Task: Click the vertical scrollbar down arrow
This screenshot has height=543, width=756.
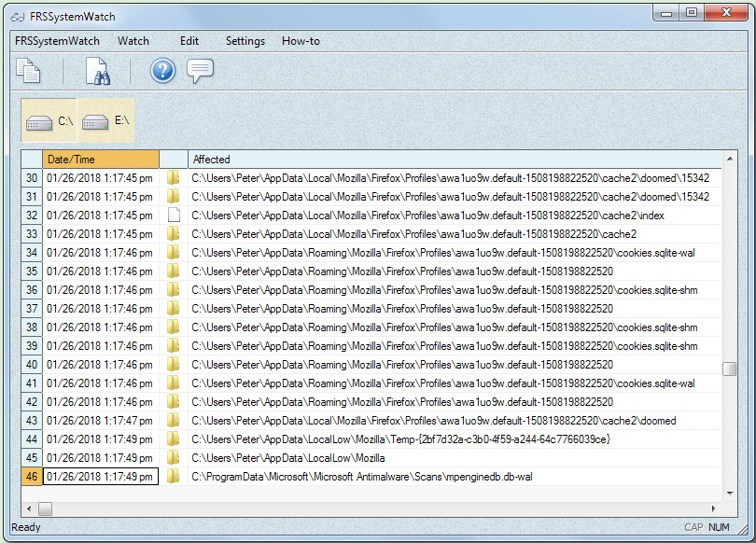Action: [730, 494]
